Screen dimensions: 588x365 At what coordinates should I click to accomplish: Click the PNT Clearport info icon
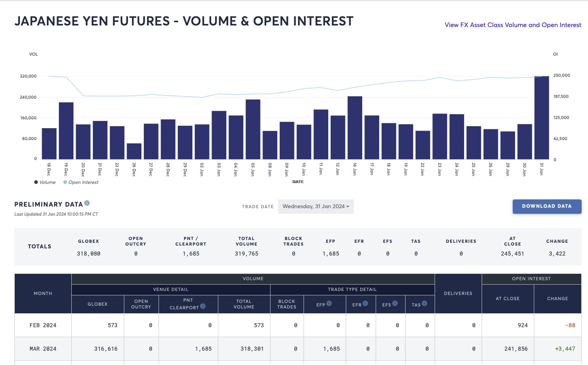(x=203, y=306)
